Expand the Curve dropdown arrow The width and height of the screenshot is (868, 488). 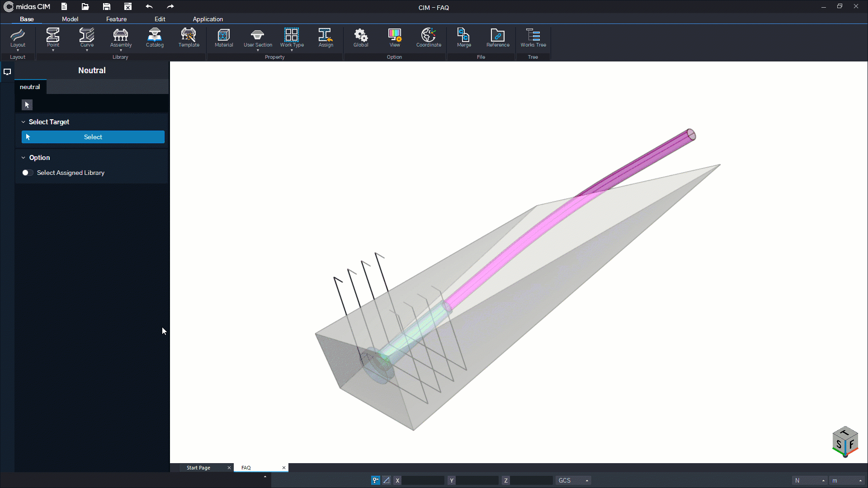pos(87,50)
